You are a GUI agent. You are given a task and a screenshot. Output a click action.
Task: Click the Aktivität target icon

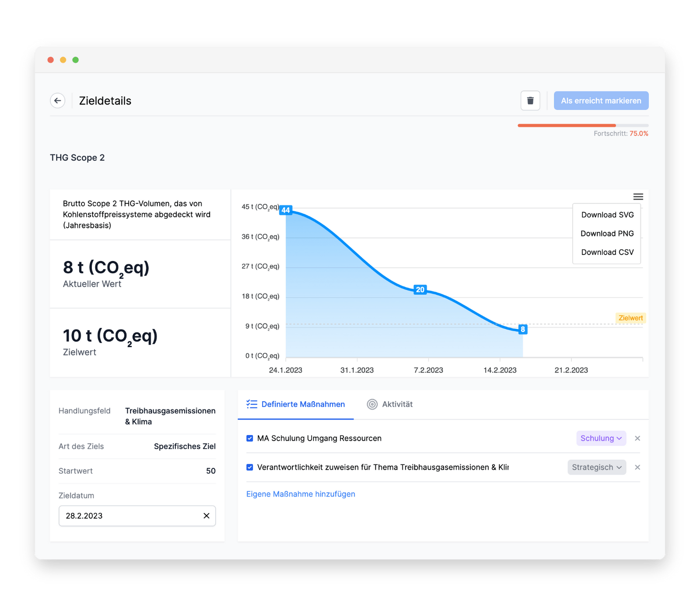[x=372, y=404]
